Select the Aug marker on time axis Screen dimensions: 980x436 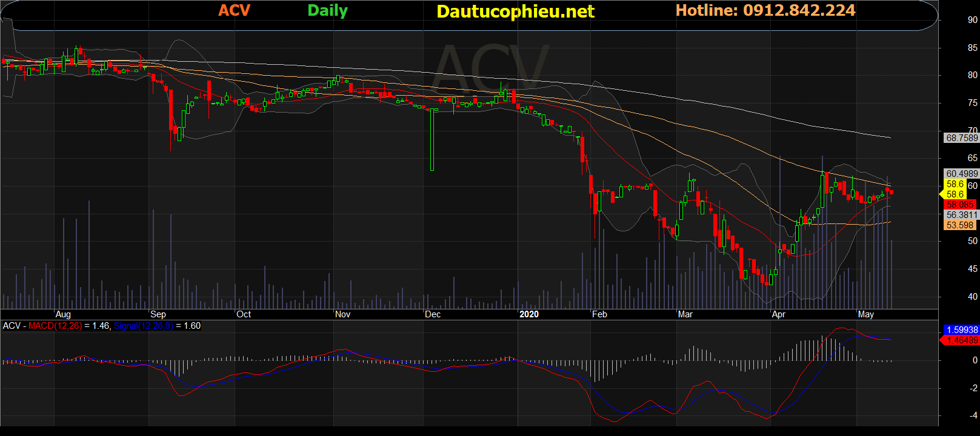[63, 314]
